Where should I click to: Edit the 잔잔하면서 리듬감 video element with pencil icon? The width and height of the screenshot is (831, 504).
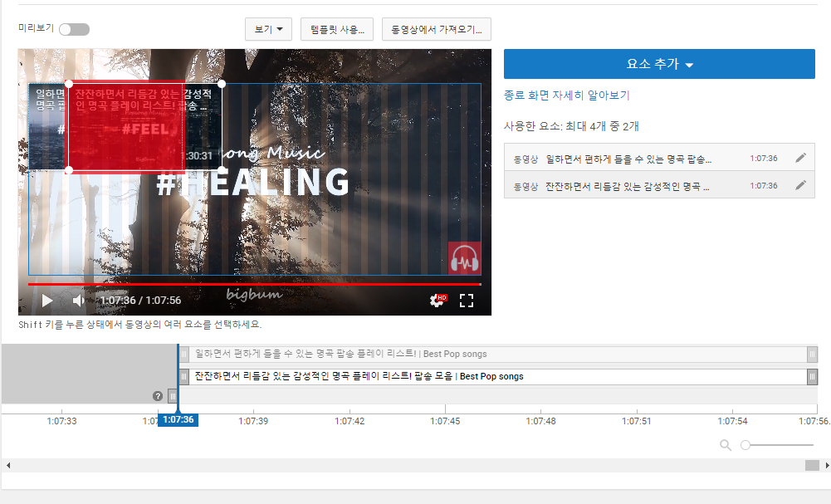pyautogui.click(x=801, y=185)
